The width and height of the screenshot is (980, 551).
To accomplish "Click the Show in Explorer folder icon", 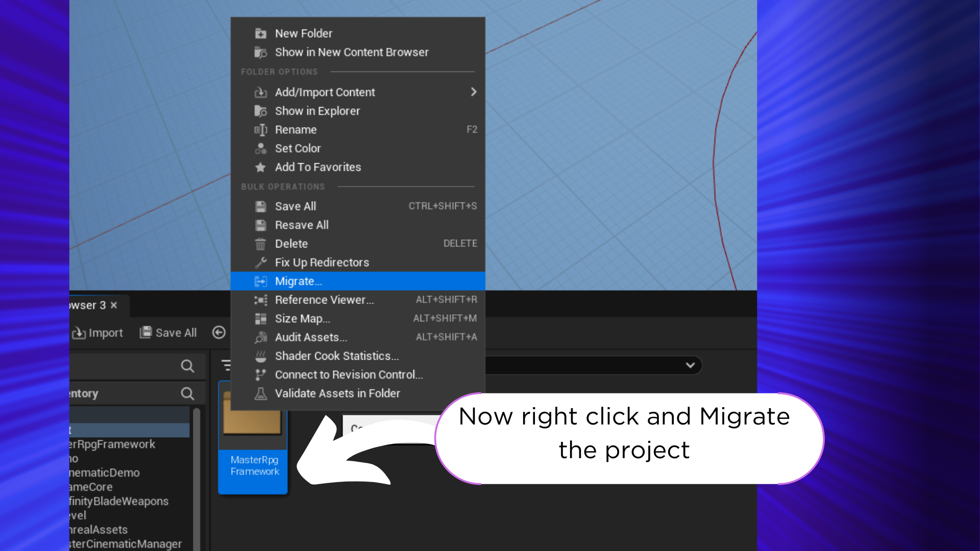I will (261, 111).
